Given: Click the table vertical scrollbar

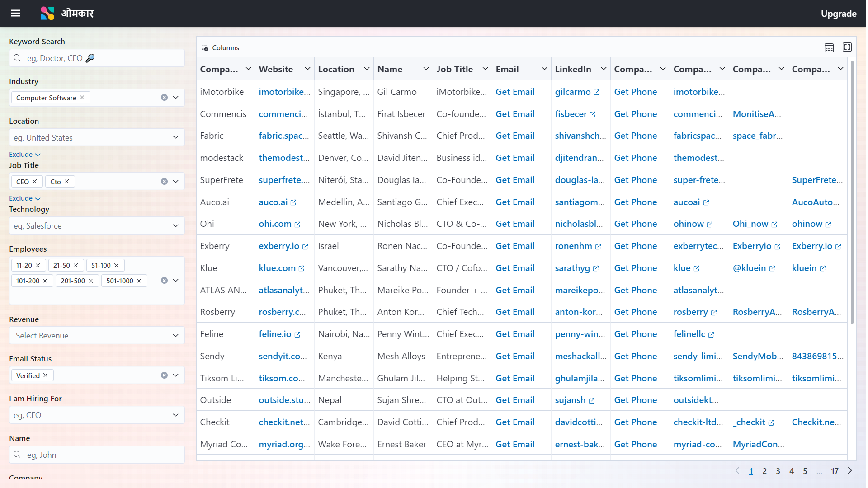Looking at the screenshot, I should (852, 192).
